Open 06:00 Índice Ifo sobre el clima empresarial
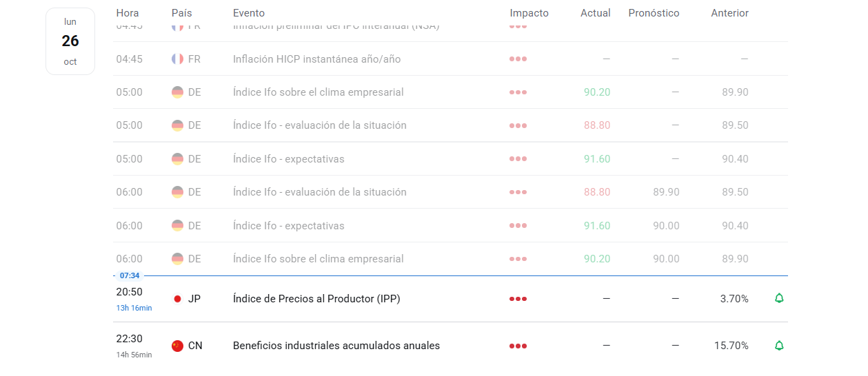Screen dimensions: 868x376 pyautogui.click(x=319, y=259)
